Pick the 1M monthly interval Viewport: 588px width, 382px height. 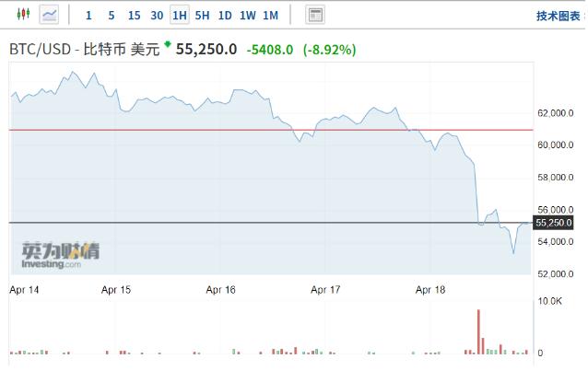point(270,16)
